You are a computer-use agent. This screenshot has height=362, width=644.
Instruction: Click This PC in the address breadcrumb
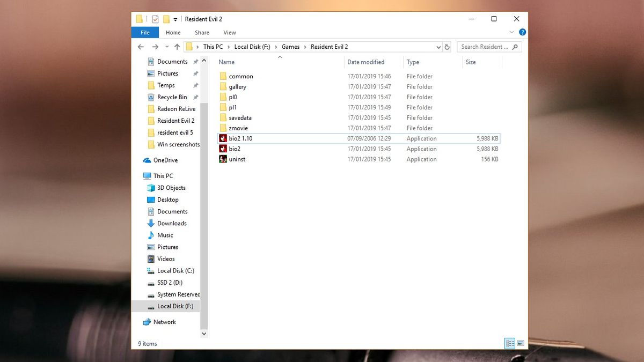coord(213,47)
